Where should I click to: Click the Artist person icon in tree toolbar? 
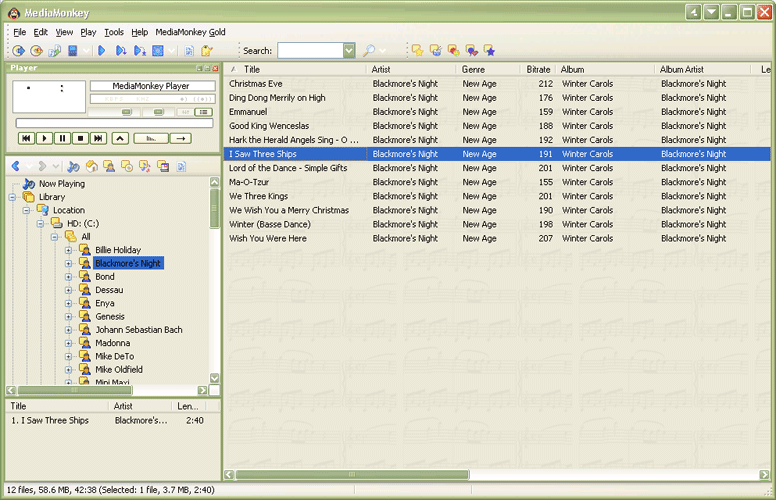(x=109, y=166)
